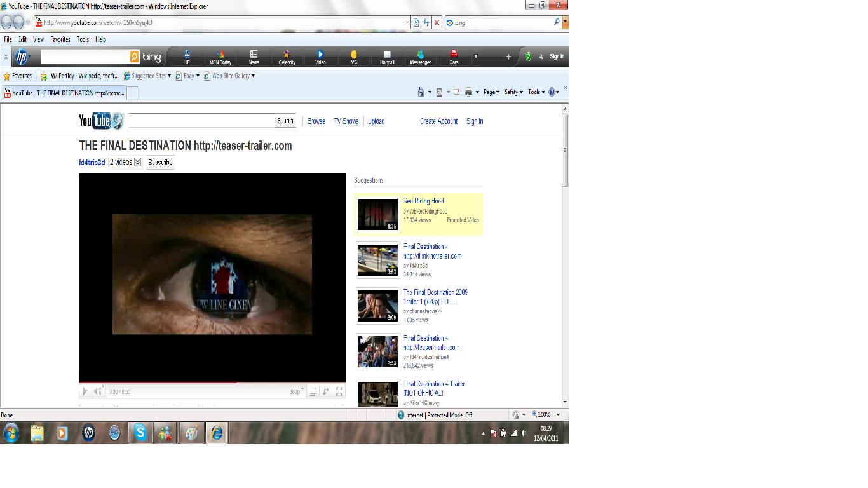Play the video with the play button
Viewport: 868px width, 488px height.
[x=85, y=391]
